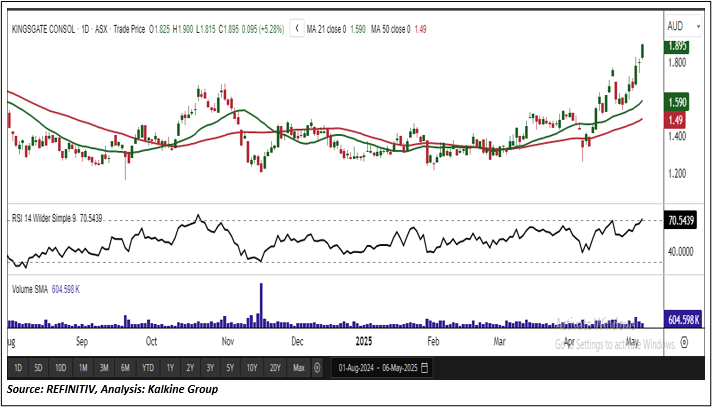Click the KINGSGATE CONSOL symbol legend

click(x=43, y=29)
